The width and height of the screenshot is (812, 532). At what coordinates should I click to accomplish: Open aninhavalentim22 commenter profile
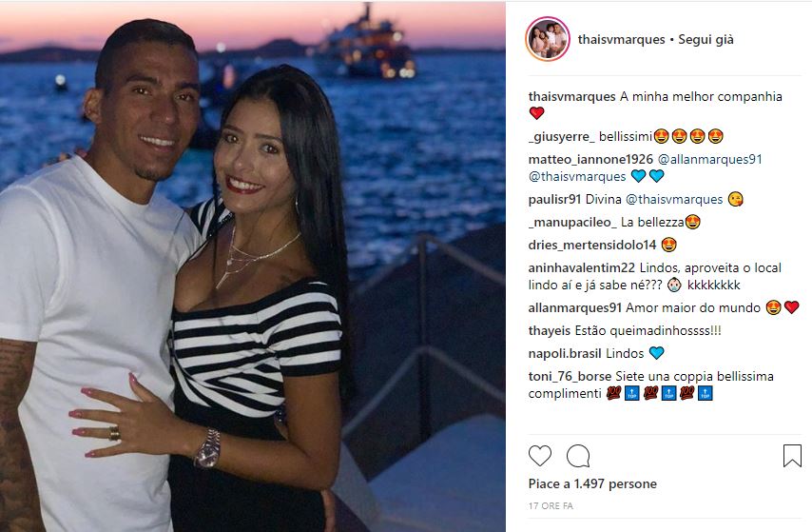pos(582,268)
